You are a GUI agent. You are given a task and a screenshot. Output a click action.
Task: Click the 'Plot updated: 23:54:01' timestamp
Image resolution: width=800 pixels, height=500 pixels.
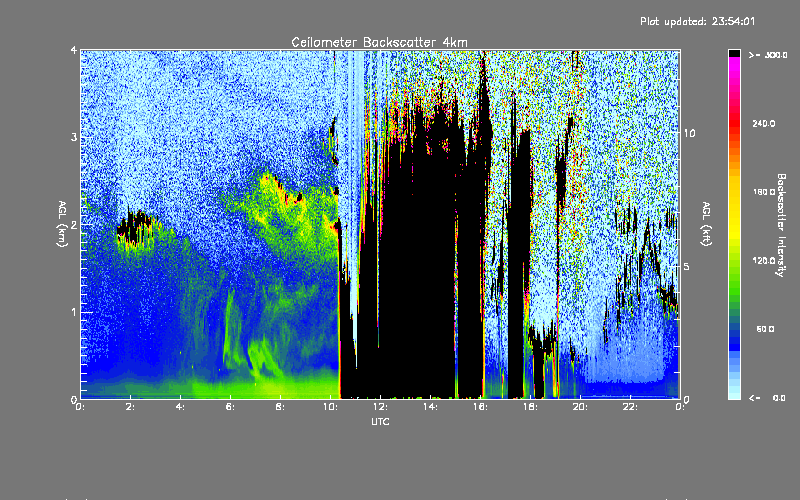(x=697, y=21)
